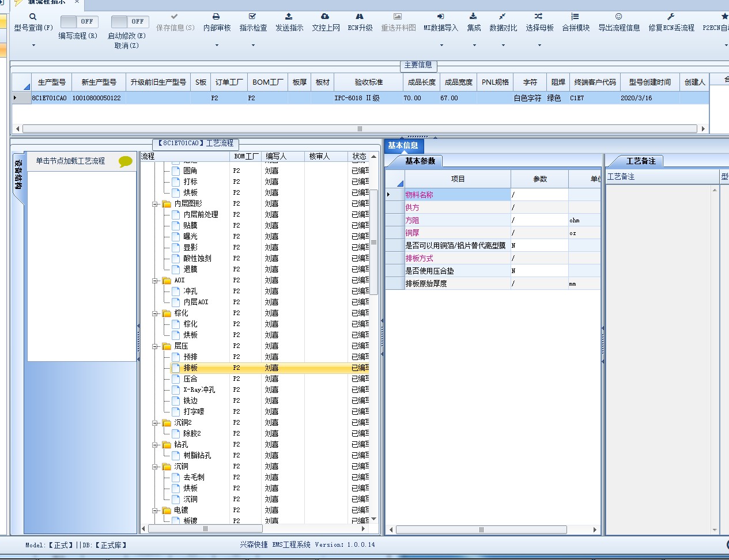This screenshot has height=560, width=729.
Task: Click the 项目 column header in parameters
Action: [458, 179]
